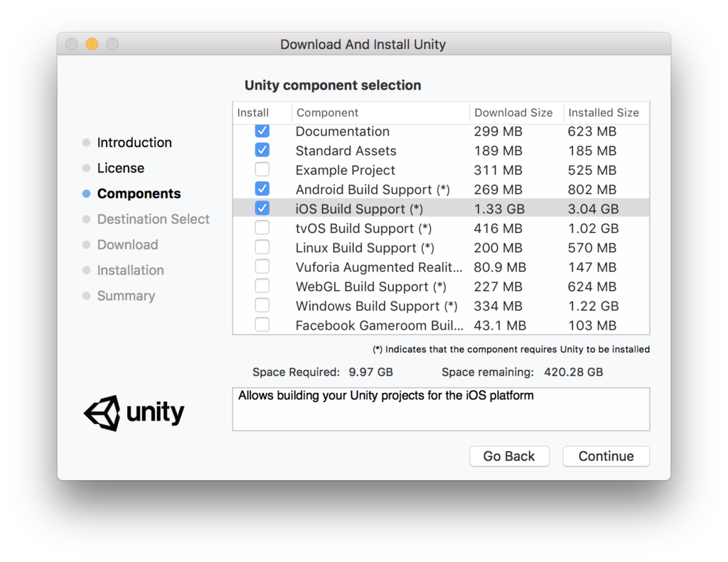Enable Linux Build Support checkbox

(x=262, y=247)
